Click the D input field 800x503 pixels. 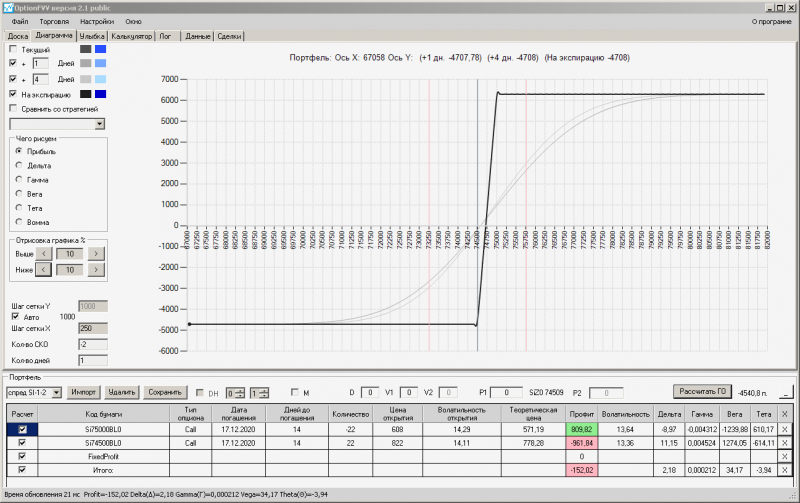pyautogui.click(x=370, y=392)
